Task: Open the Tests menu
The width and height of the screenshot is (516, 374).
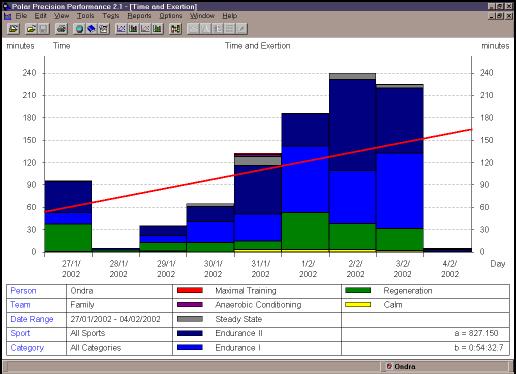Action: coord(111,16)
